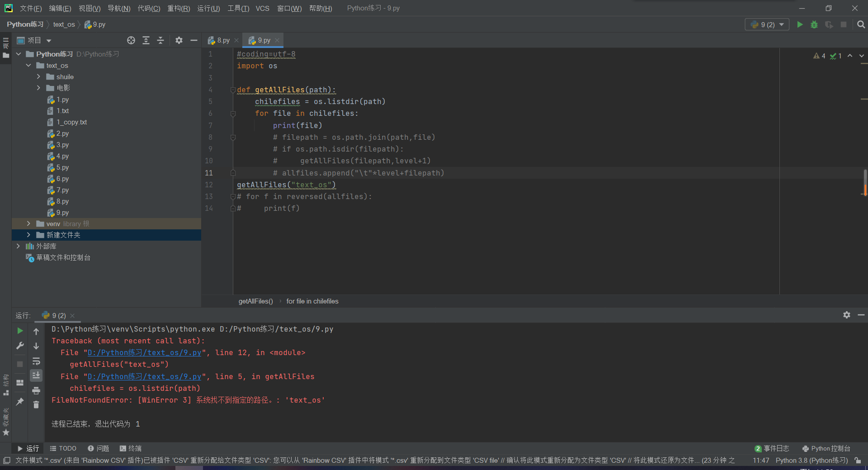Rerun program in Run tool window
Image resolution: width=868 pixels, height=470 pixels.
(x=20, y=331)
